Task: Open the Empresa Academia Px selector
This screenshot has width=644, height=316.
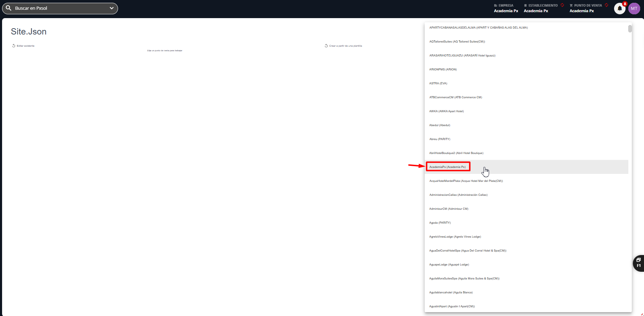Action: coord(506,8)
